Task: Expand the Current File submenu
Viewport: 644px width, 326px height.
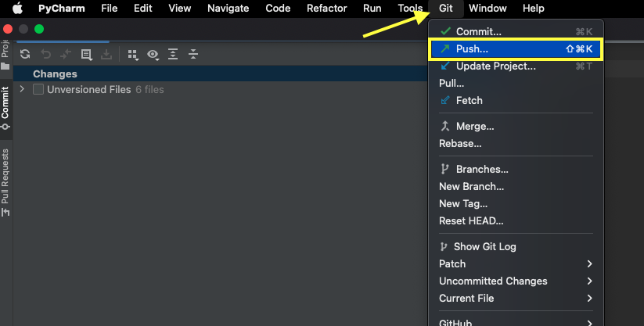Action: click(516, 299)
